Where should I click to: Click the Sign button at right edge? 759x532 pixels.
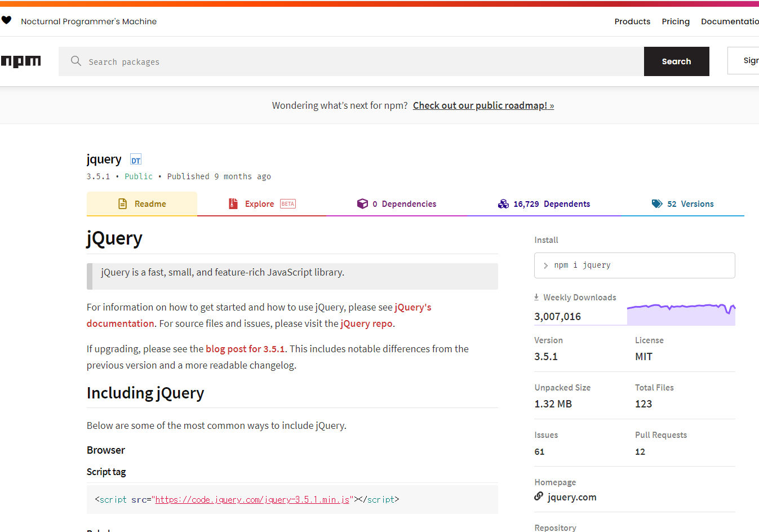(x=743, y=61)
